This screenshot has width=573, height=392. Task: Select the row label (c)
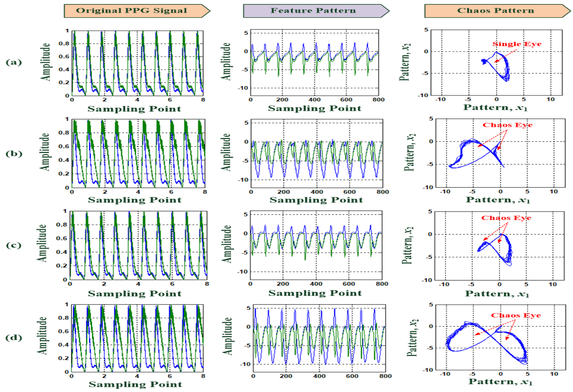coord(14,245)
